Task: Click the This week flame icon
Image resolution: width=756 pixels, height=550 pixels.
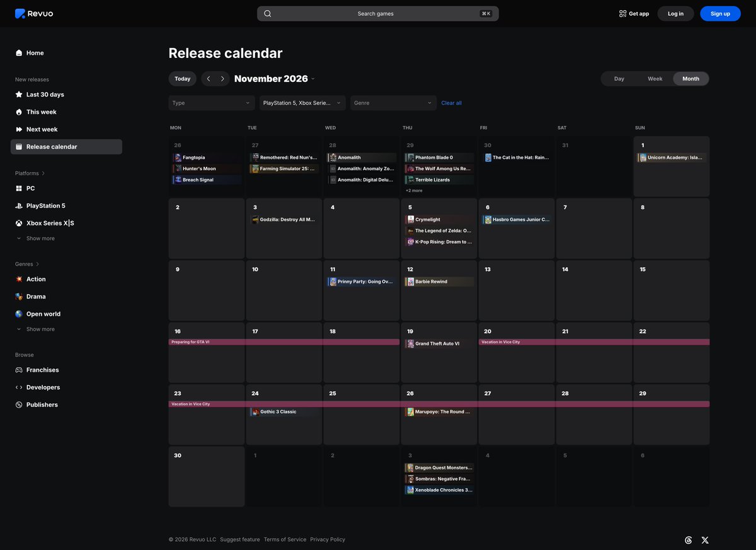Action: [19, 112]
